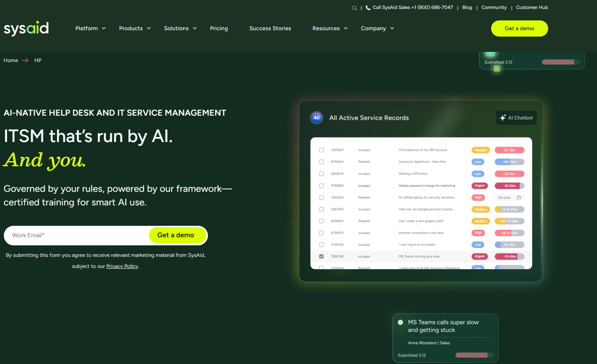Expand the Company dropdown
Viewport: 597px width, 364px height.
click(x=378, y=28)
